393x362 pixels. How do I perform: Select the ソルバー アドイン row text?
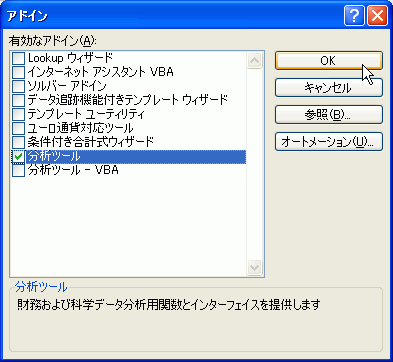click(x=67, y=86)
